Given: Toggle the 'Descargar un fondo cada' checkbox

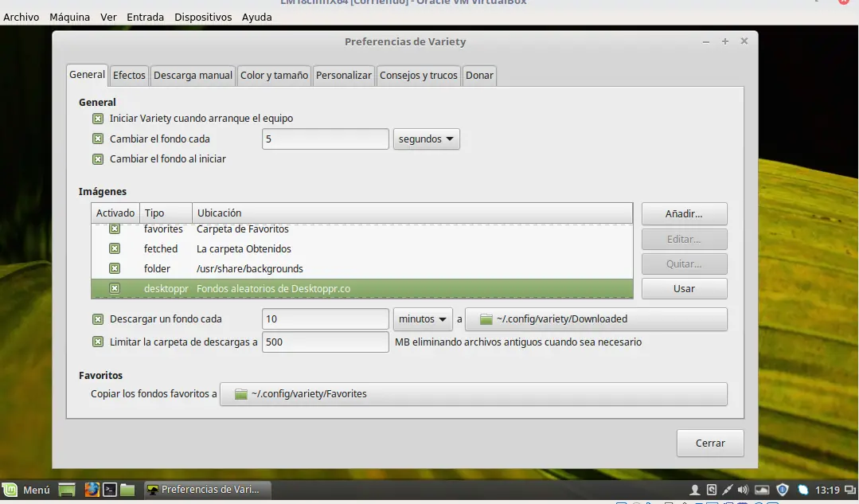Looking at the screenshot, I should pyautogui.click(x=97, y=318).
